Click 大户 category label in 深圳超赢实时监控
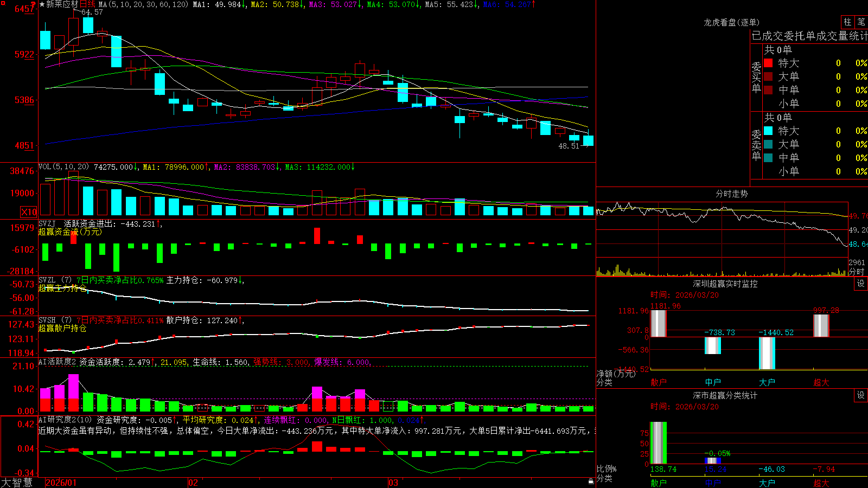The height and width of the screenshot is (488, 868). click(767, 382)
